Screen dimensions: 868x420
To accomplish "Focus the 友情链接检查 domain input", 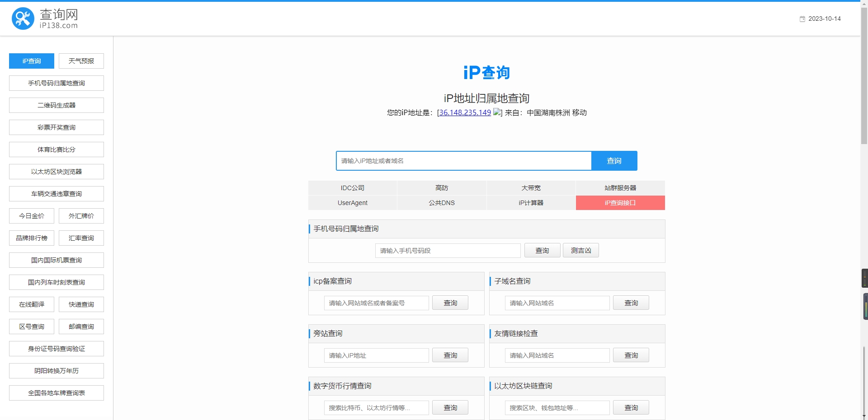I will (557, 355).
